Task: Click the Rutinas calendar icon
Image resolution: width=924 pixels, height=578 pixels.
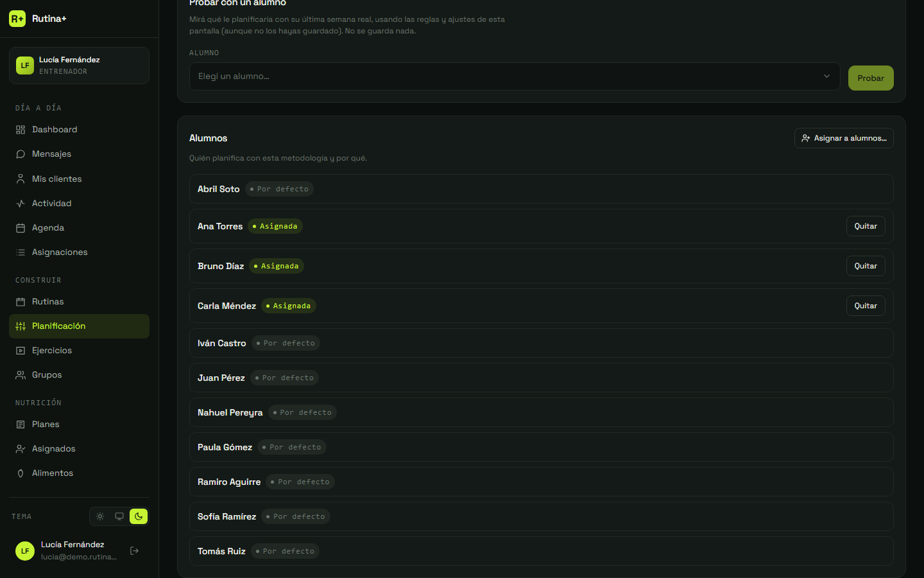Action: pyautogui.click(x=21, y=302)
